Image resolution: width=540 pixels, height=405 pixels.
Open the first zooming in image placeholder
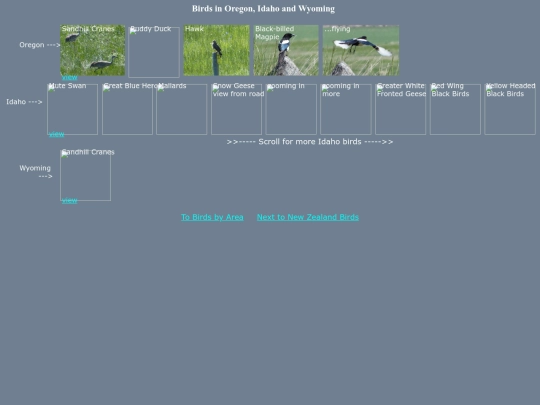291,109
